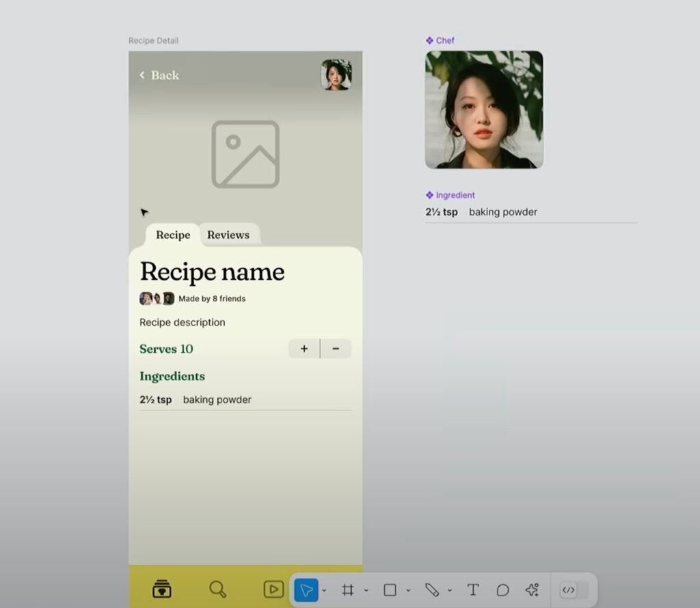
Task: Open the AI actions sparkle tool
Action: click(532, 590)
